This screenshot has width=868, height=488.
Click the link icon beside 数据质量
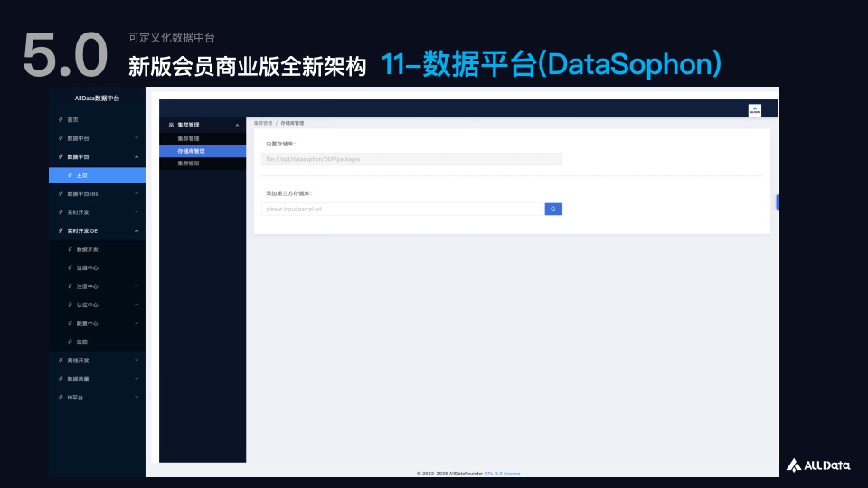coord(61,379)
